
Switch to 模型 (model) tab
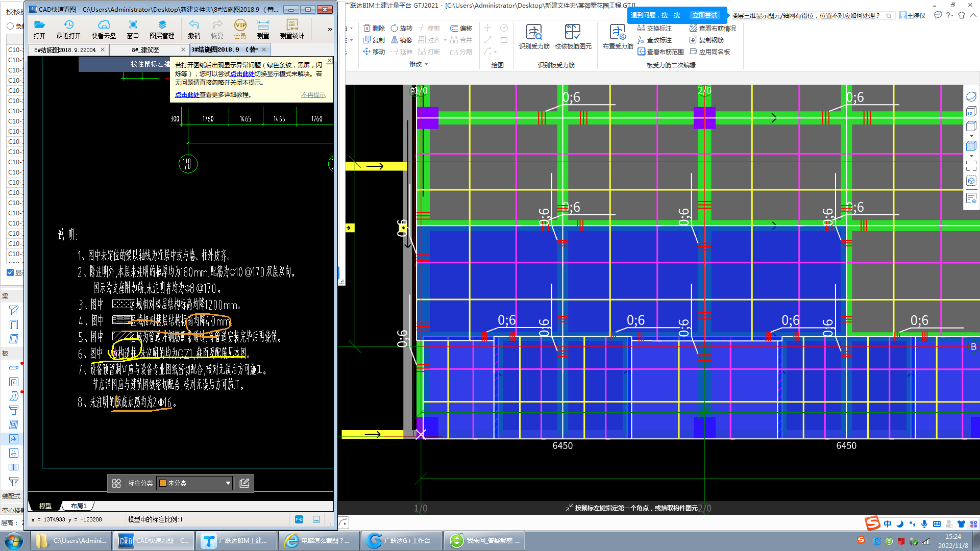[x=45, y=506]
